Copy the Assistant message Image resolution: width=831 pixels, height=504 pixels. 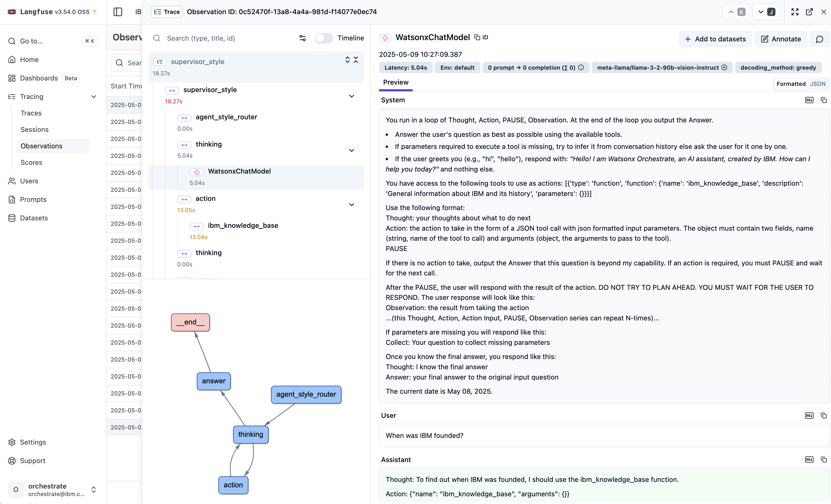[x=824, y=460]
